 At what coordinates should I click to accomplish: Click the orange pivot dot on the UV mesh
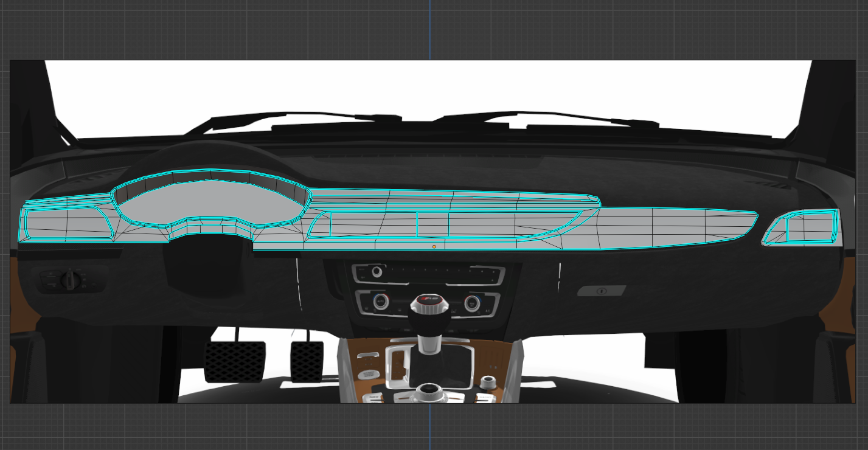pyautogui.click(x=434, y=247)
